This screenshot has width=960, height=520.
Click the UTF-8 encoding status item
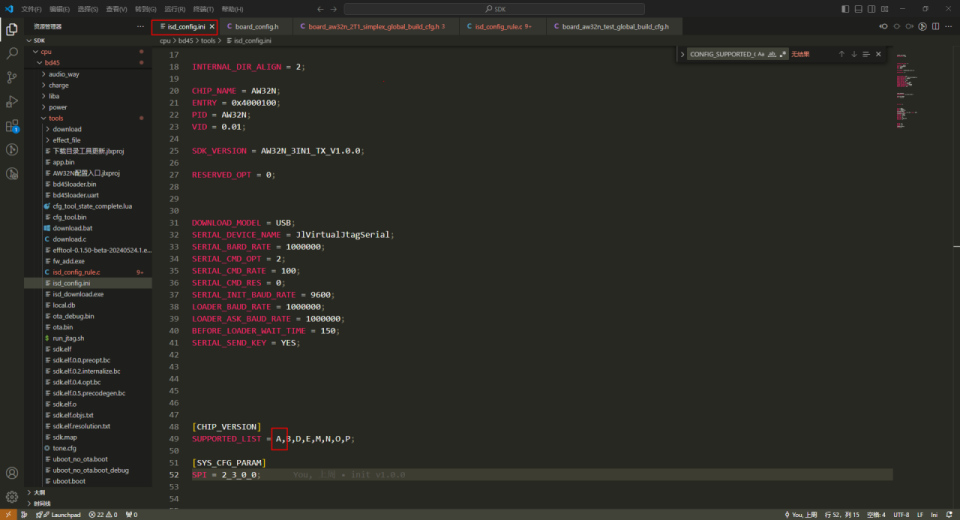coord(901,514)
